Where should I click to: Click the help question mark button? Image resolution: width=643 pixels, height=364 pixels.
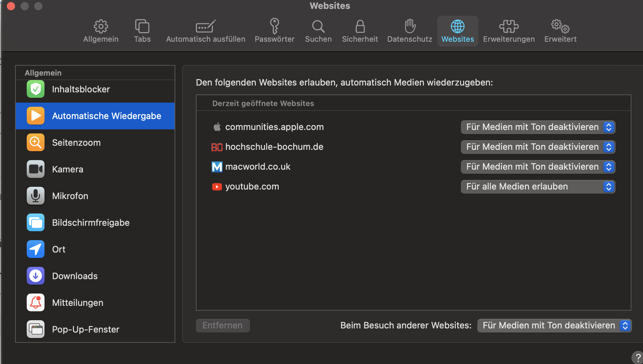[x=638, y=357]
